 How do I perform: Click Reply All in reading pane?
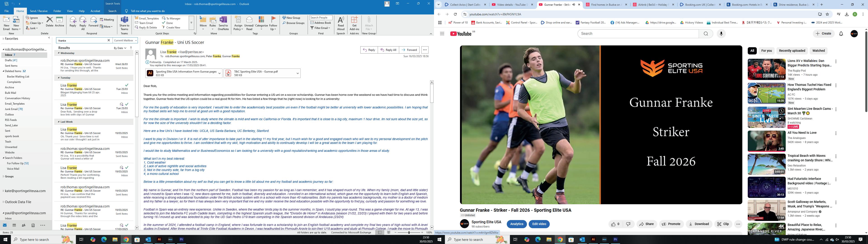click(388, 50)
